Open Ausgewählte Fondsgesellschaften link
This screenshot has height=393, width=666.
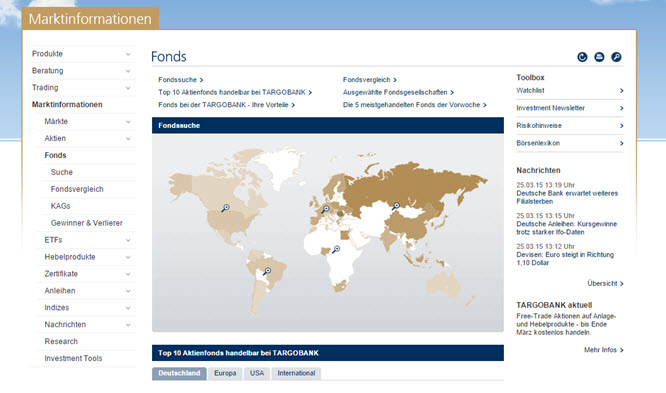coord(398,92)
